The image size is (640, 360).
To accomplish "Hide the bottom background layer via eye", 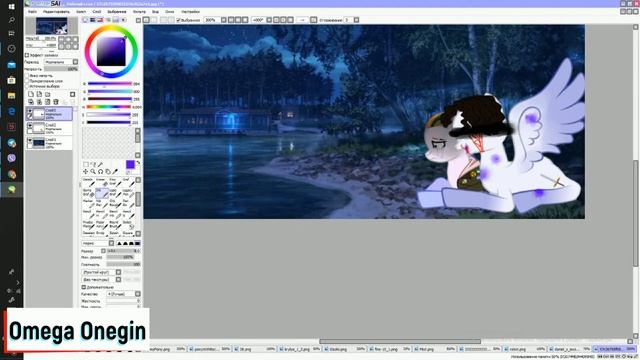I will [x=29, y=140].
